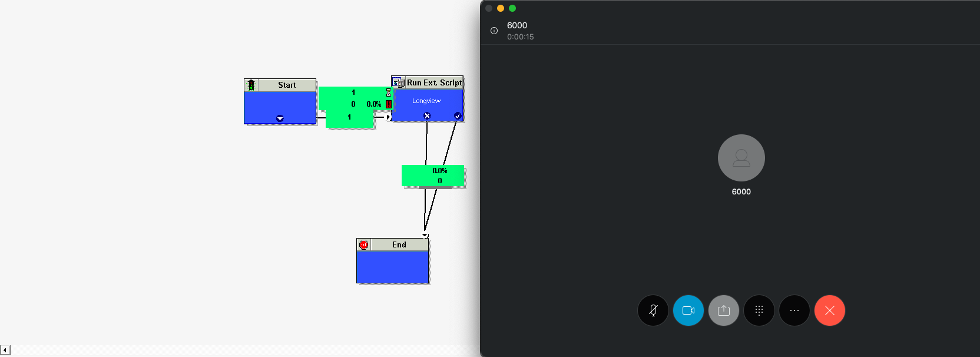This screenshot has width=980, height=357.
Task: Click the End node input arrow connector
Action: (x=425, y=235)
